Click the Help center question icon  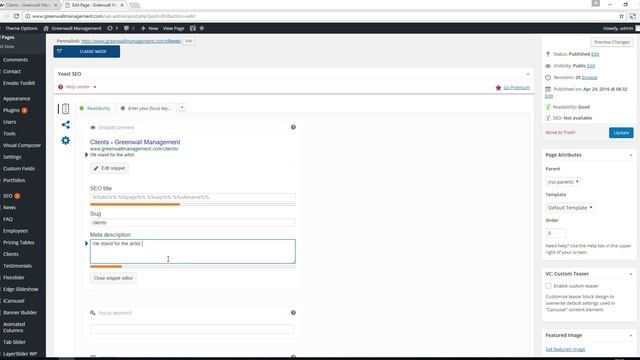tap(60, 87)
